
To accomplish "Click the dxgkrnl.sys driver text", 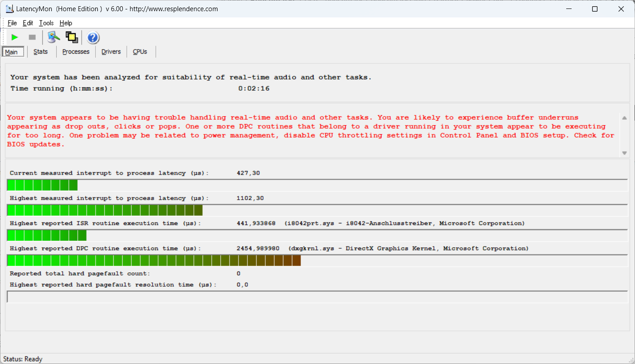I will pos(409,248).
